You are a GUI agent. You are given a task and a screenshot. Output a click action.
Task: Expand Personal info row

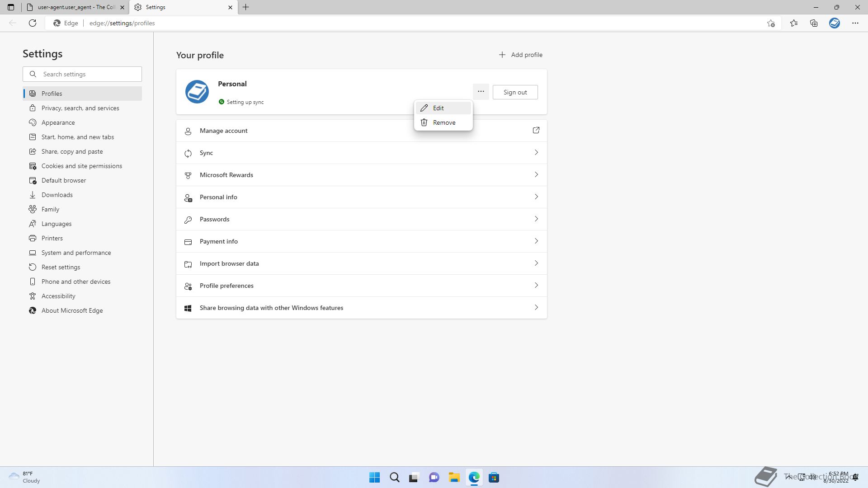362,197
